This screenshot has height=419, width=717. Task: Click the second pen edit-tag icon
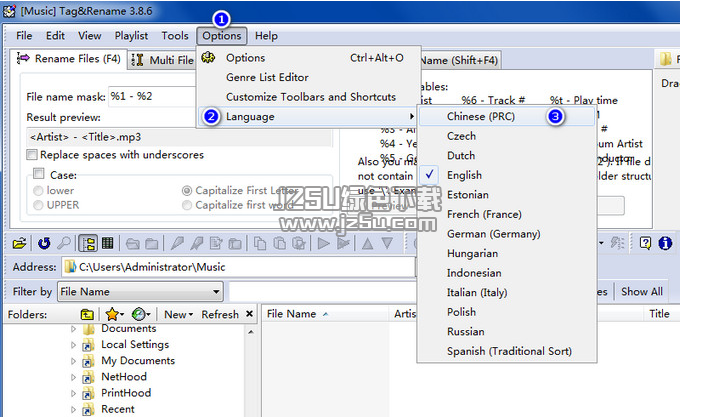tap(197, 243)
